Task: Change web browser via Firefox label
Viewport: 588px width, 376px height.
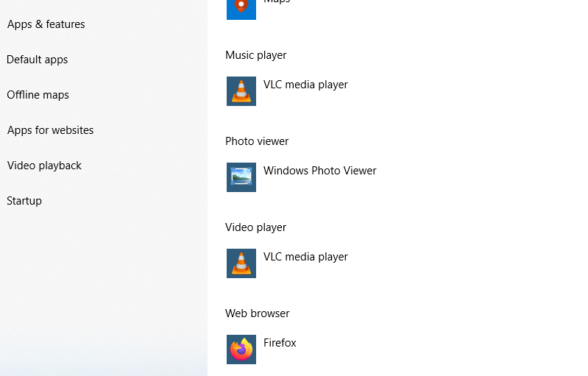Action: (x=280, y=343)
